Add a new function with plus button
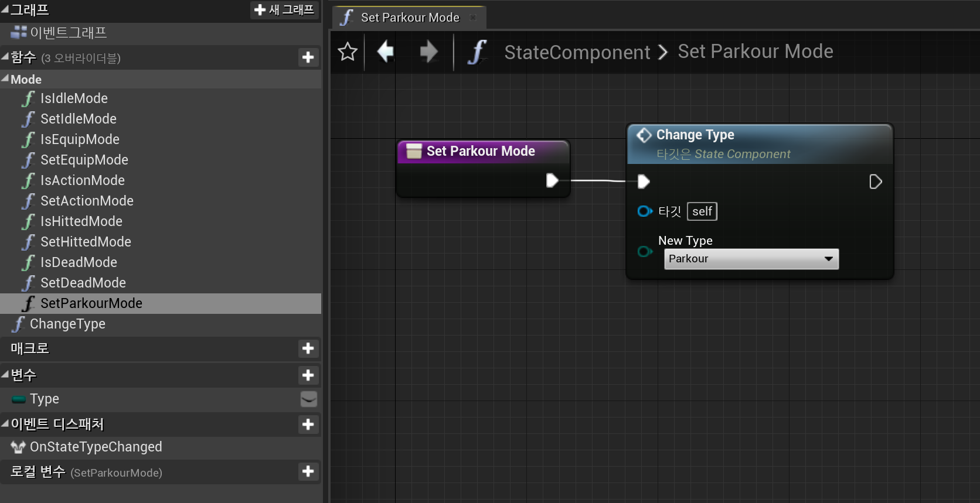This screenshot has height=503, width=980. click(x=308, y=57)
